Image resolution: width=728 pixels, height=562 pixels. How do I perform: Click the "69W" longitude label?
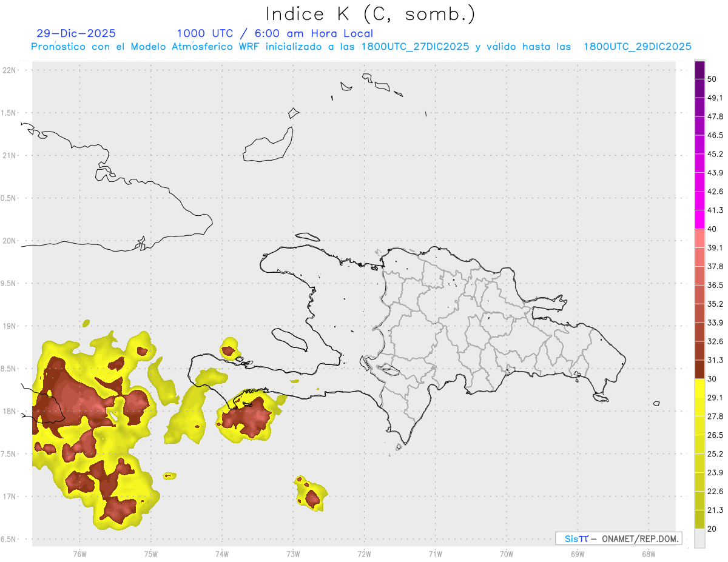pos(577,554)
